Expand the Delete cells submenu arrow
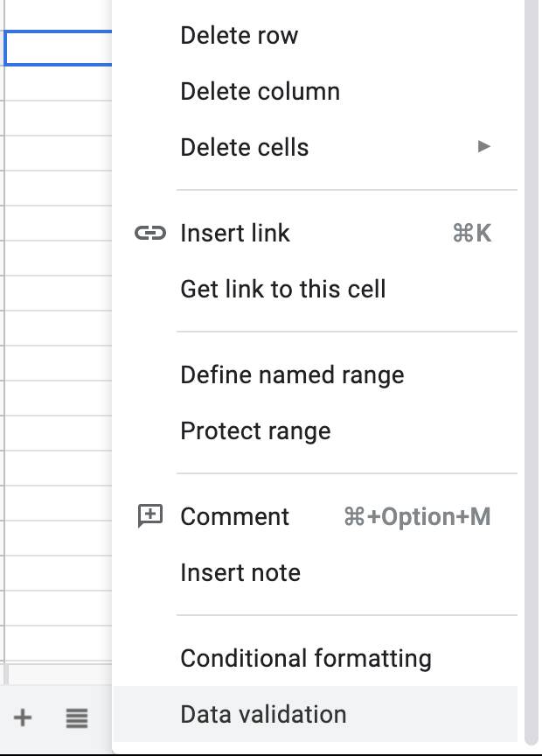The image size is (542, 756). click(483, 146)
